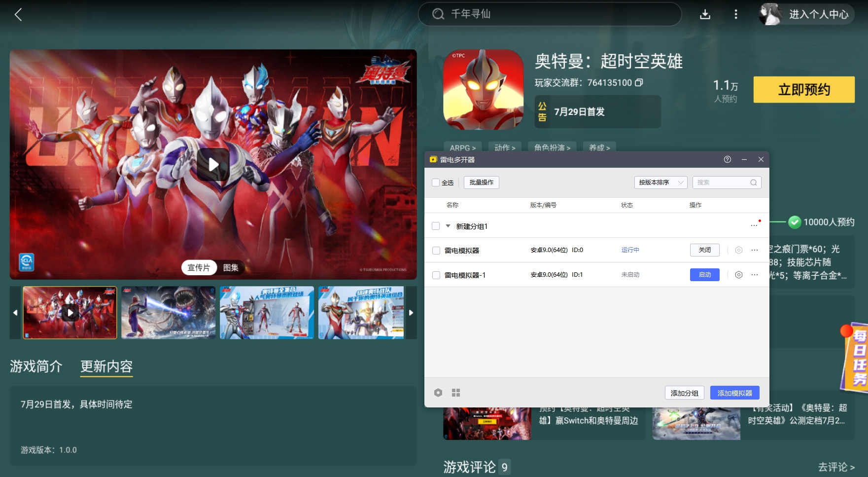This screenshot has width=868, height=477.
Task: Open the 角色扮演 > category tag
Action: click(x=552, y=147)
